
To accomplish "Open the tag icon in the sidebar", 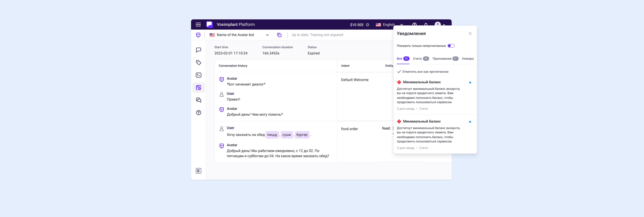I will pos(198,63).
